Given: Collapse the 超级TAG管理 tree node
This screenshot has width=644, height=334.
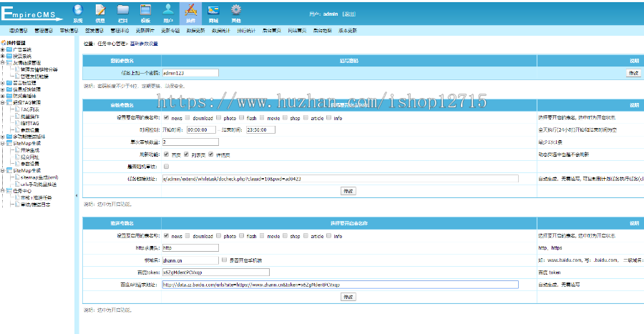Looking at the screenshot, I should coord(2,102).
